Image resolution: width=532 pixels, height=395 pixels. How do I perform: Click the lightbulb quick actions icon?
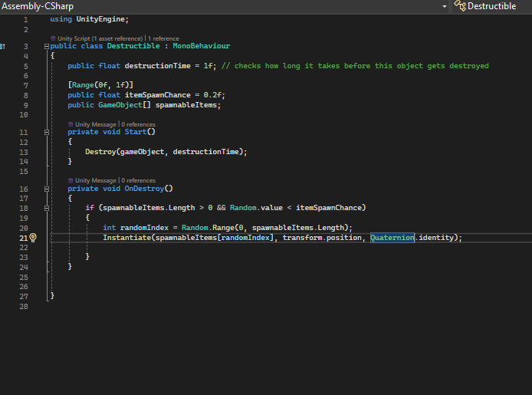tap(33, 238)
